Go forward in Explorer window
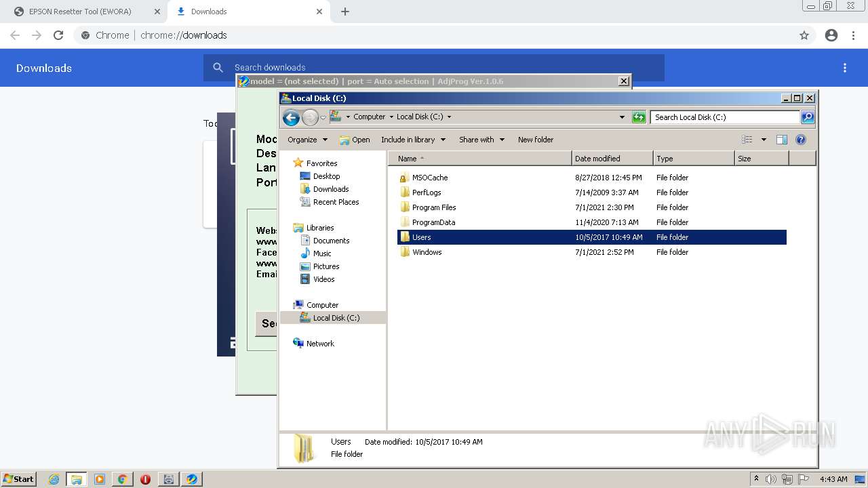The height and width of the screenshot is (488, 868). click(x=310, y=117)
